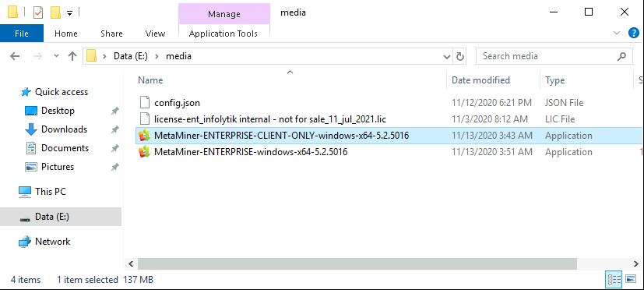This screenshot has width=644, height=290.
Task: Switch to large icons view button
Action: click(632, 279)
